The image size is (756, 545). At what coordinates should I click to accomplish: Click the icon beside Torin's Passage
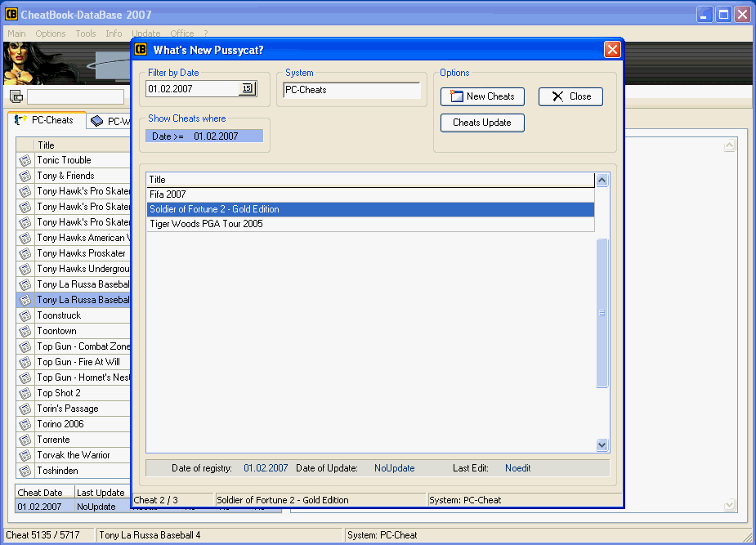(25, 409)
